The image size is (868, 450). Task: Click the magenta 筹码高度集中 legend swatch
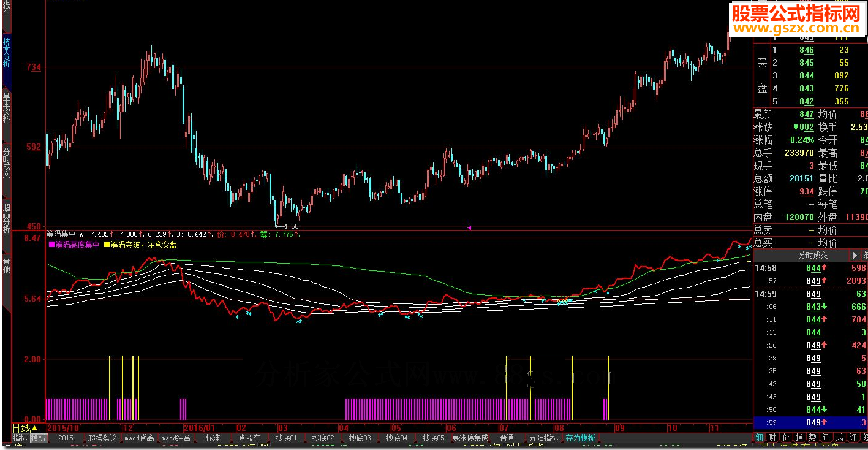[x=51, y=245]
